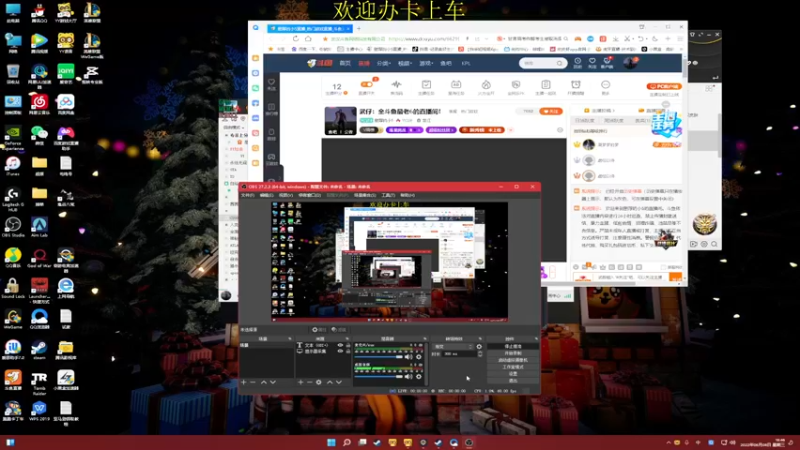
Task: Open a new browser tab
Action: [x=359, y=29]
